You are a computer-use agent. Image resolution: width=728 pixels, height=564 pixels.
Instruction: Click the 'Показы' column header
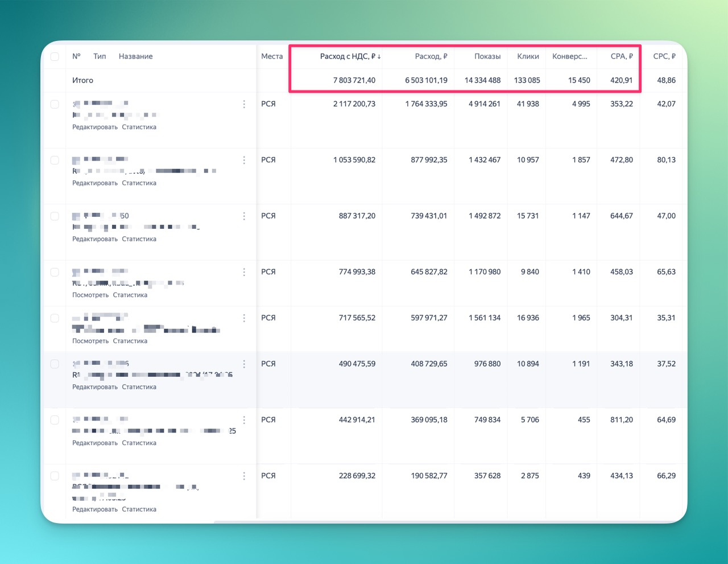click(487, 56)
